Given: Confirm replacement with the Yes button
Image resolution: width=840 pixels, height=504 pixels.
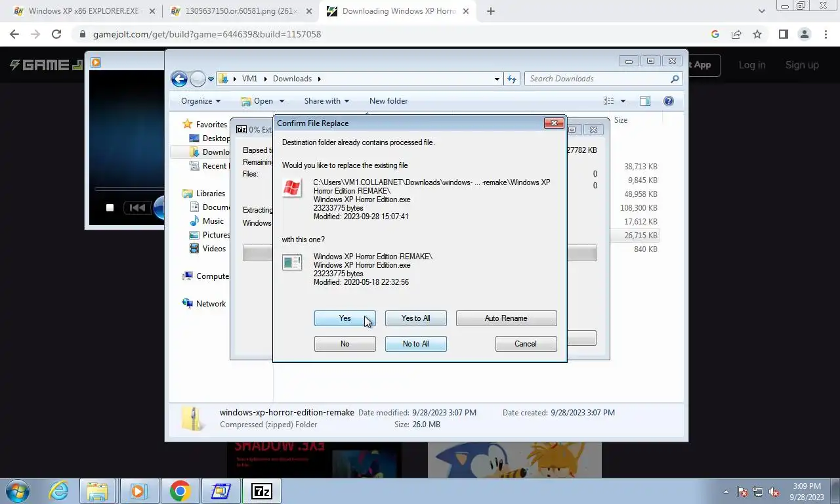Looking at the screenshot, I should tap(345, 318).
